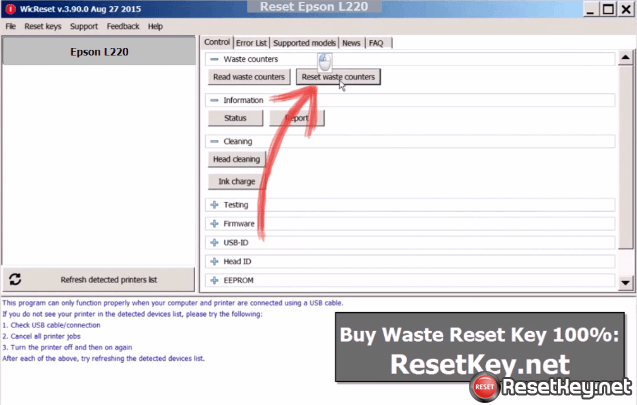Collapse the Waste counters section
The height and width of the screenshot is (405, 637).
pos(214,59)
